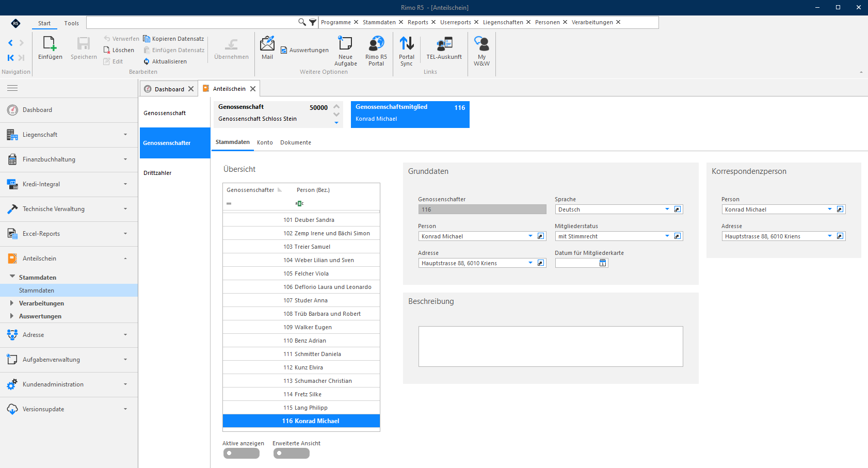Toggle Erweiterte Ansicht switch
Screen dimensions: 868x468
291,454
